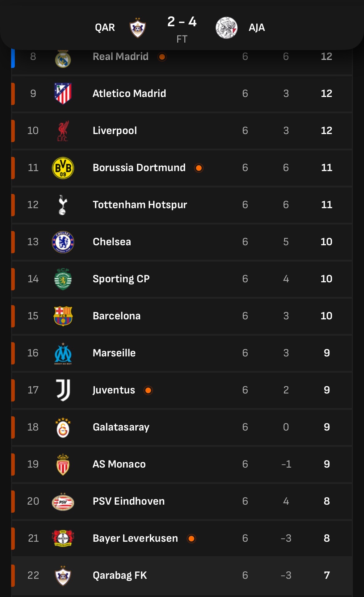
Task: Open the Chelsea club badge
Action: click(x=63, y=242)
